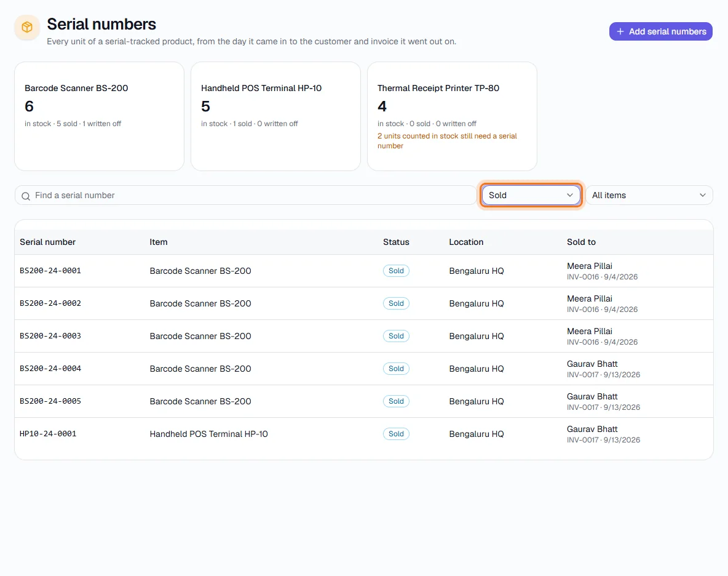Click the count 4 on Thermal Printer card
728x576 pixels.
click(382, 106)
